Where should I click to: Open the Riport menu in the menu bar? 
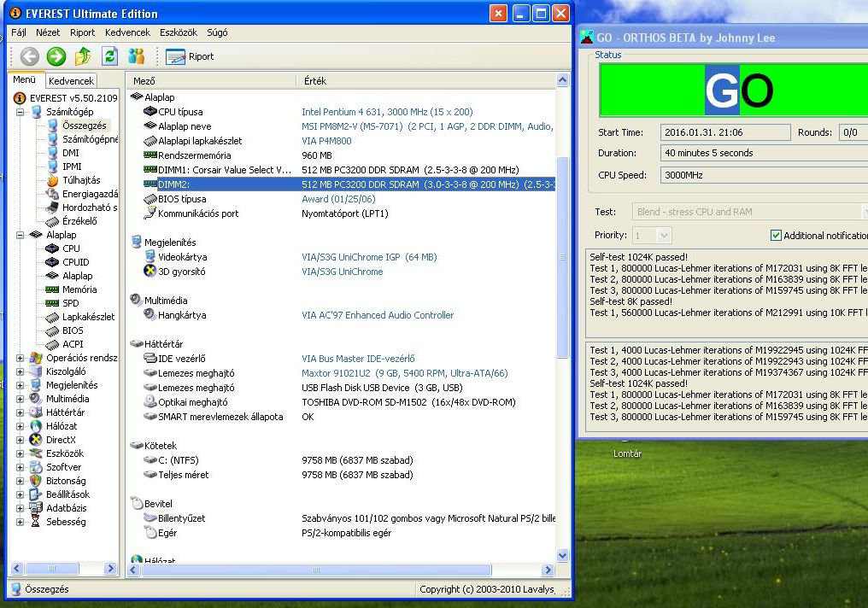coord(83,32)
